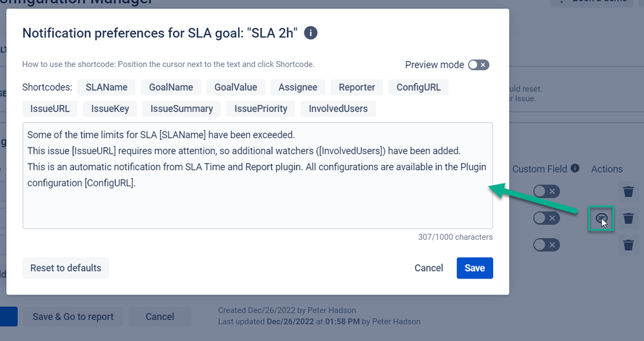Screen dimensions: 644x341
Task: Cancel the notification preferences dialog
Action: click(x=429, y=268)
